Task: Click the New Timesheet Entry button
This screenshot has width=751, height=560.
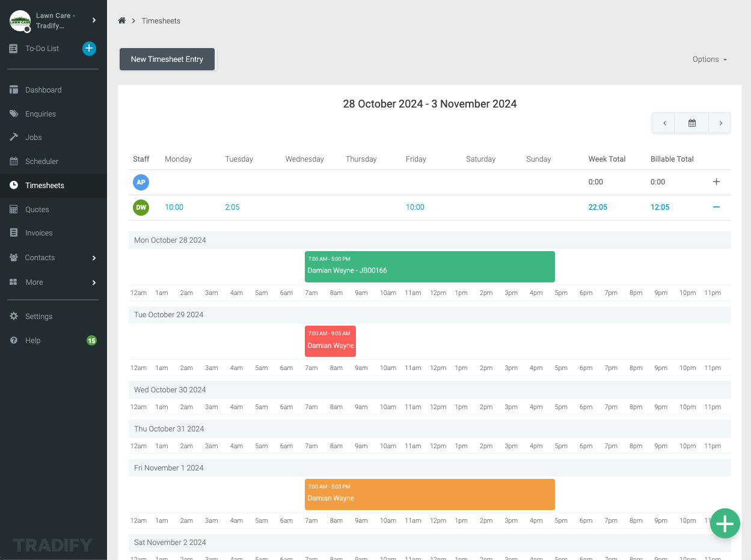Action: click(167, 59)
